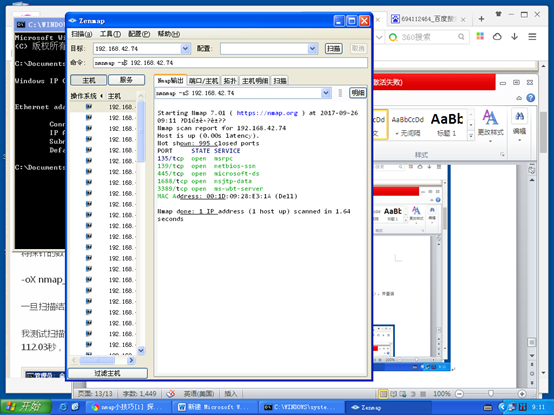Expand the nmap -sS scan output dropdown
Screen dimensions: 554x415
[x=326, y=93]
